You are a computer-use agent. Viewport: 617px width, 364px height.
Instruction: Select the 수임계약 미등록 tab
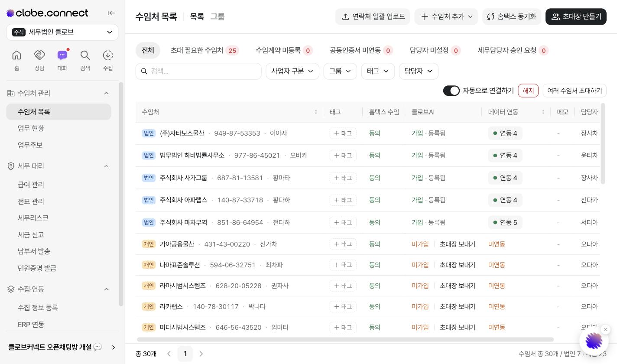(284, 50)
